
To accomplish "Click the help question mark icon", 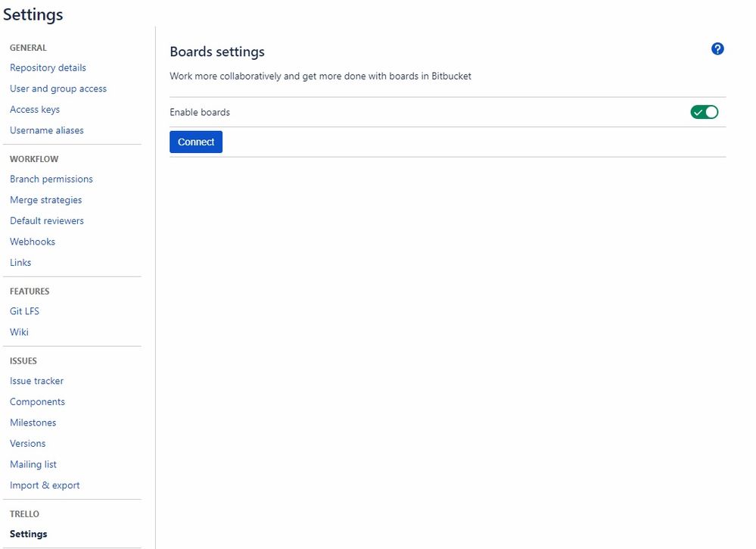I will tap(717, 49).
